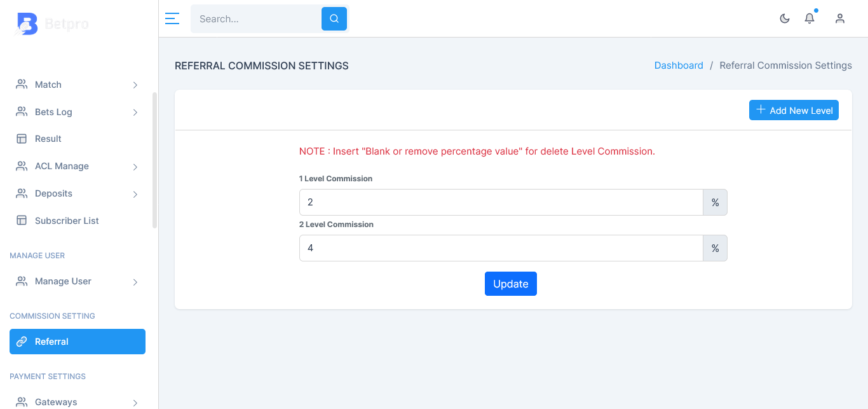868x409 pixels.
Task: Click the Referral link icon
Action: pyautogui.click(x=22, y=342)
